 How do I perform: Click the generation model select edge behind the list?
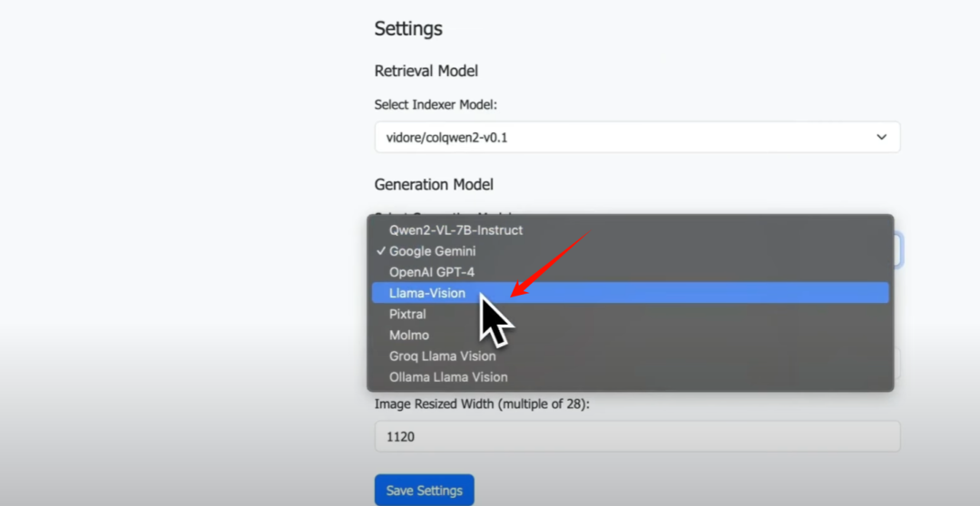click(x=898, y=249)
